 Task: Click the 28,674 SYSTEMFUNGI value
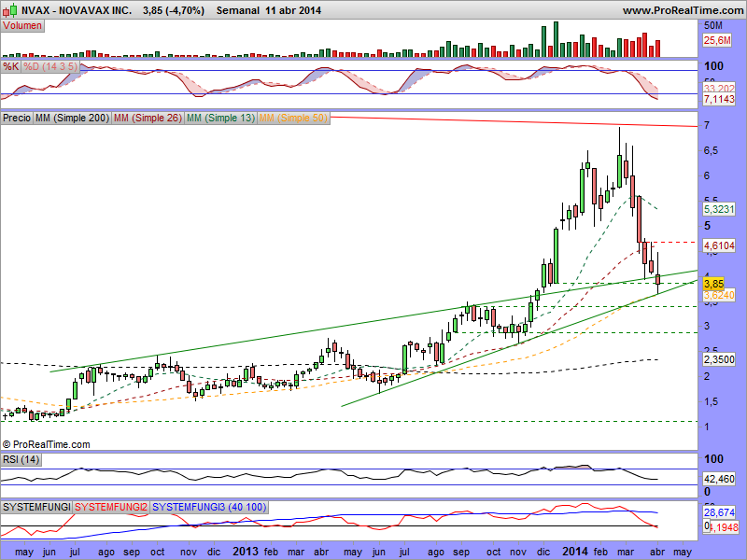click(719, 512)
